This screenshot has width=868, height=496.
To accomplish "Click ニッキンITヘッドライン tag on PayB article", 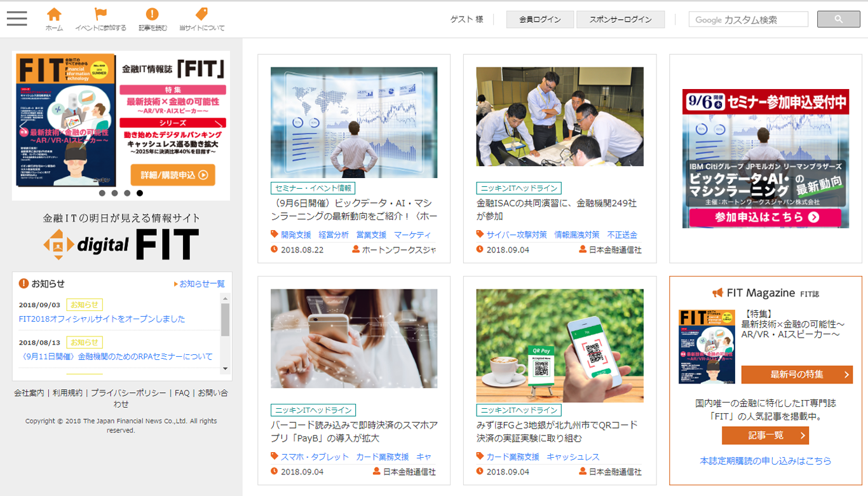I will click(313, 410).
